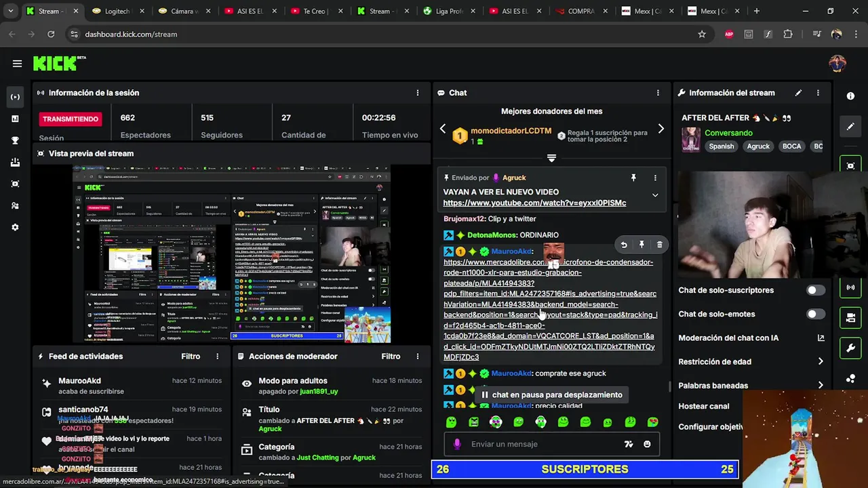
Task: Click the info icon in right sidebar
Action: pos(851,97)
